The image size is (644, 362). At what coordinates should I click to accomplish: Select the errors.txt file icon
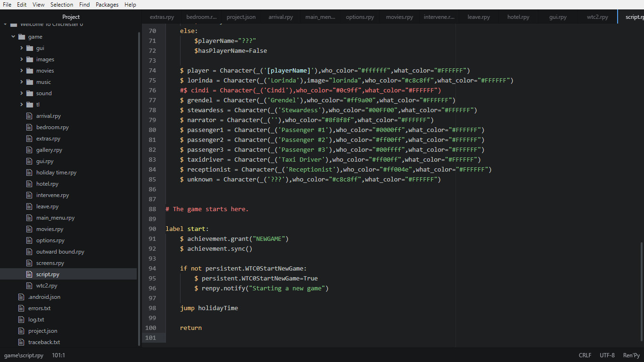click(20, 308)
